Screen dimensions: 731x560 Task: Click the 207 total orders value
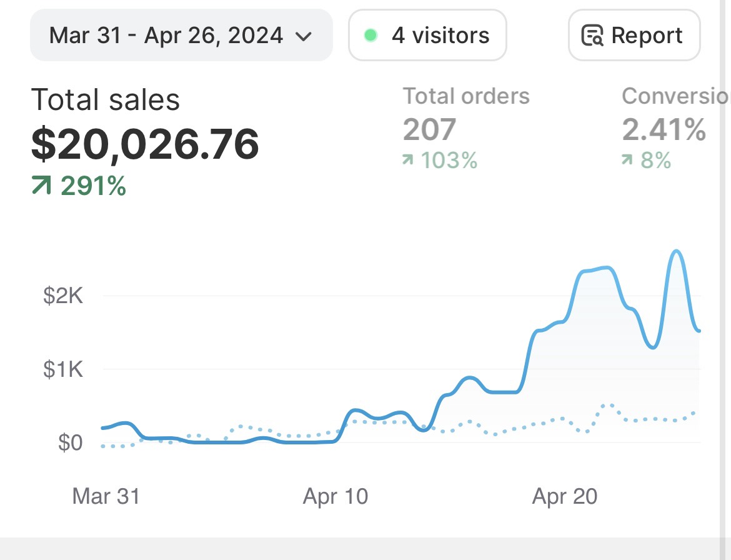click(x=429, y=129)
